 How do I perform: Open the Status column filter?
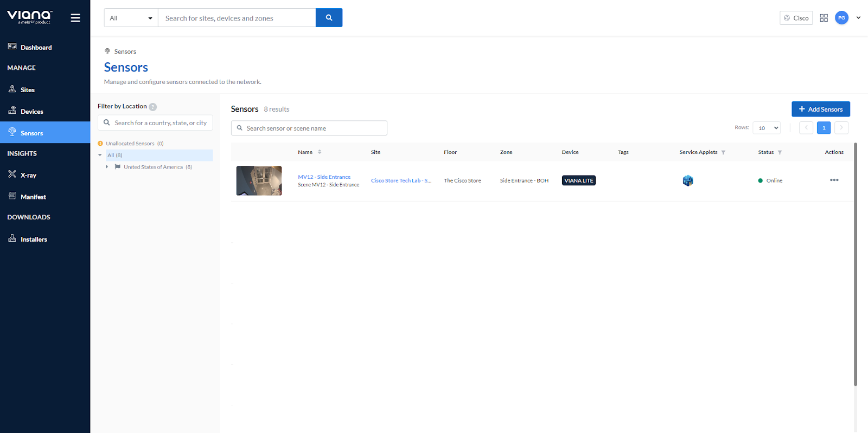[x=780, y=153]
